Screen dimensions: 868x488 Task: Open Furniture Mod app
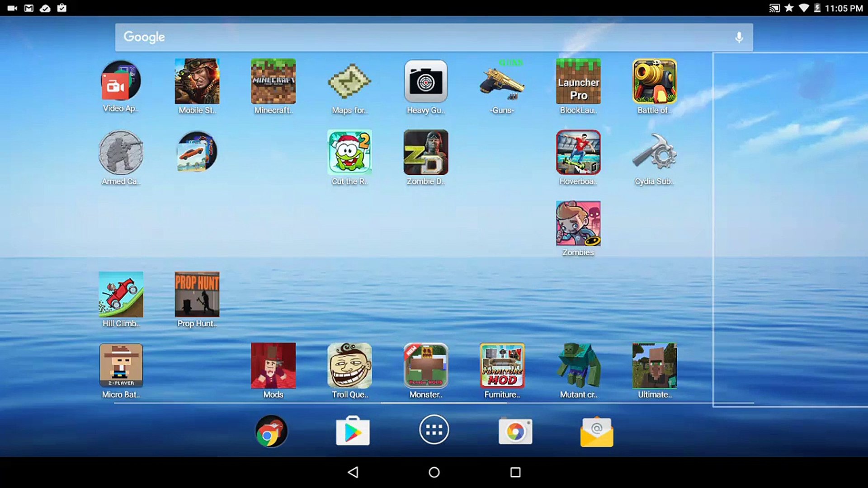pos(502,366)
